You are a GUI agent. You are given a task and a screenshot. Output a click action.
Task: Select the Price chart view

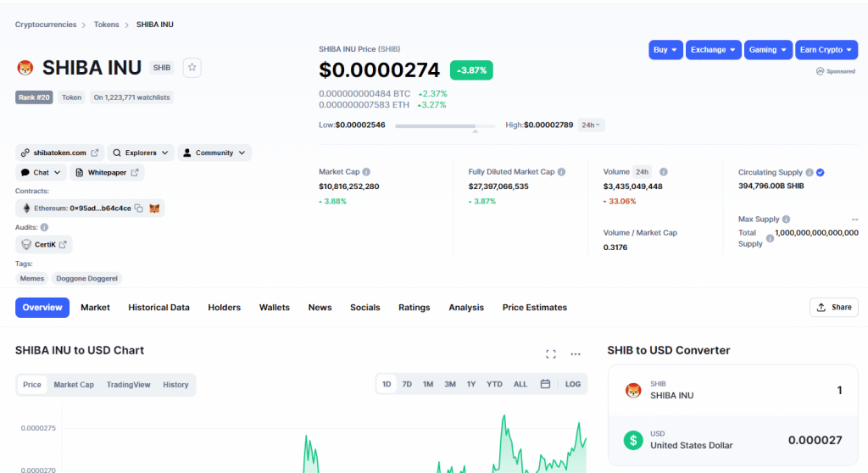pos(32,384)
